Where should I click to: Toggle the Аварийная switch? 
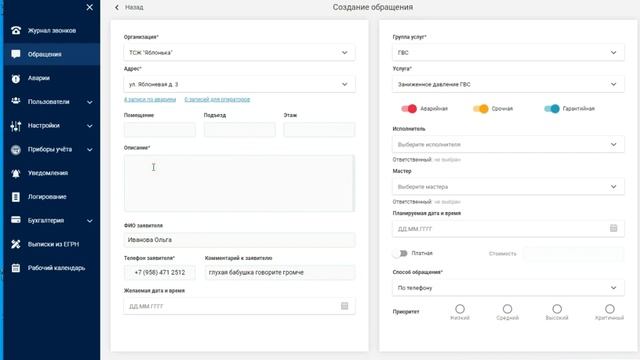409,109
